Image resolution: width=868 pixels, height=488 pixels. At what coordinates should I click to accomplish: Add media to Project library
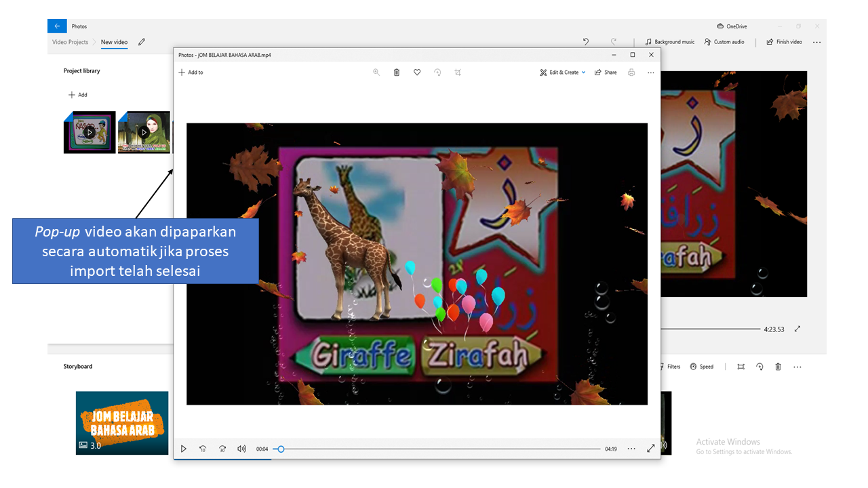point(78,95)
